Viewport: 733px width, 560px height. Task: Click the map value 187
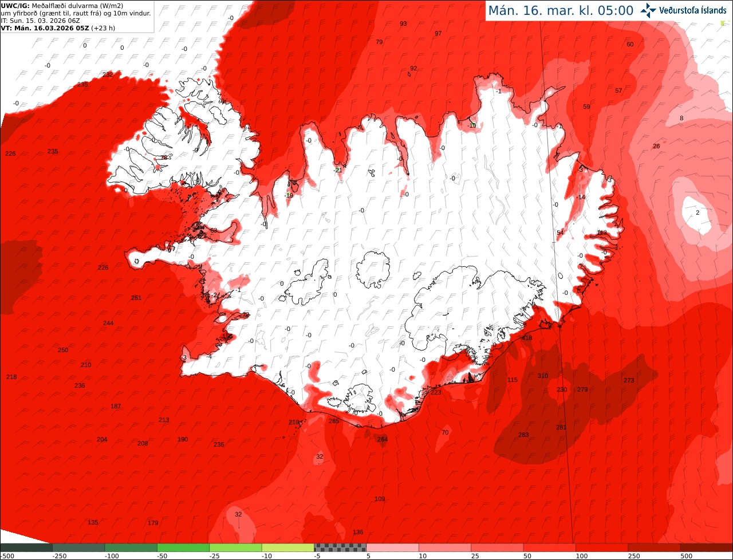(x=116, y=407)
